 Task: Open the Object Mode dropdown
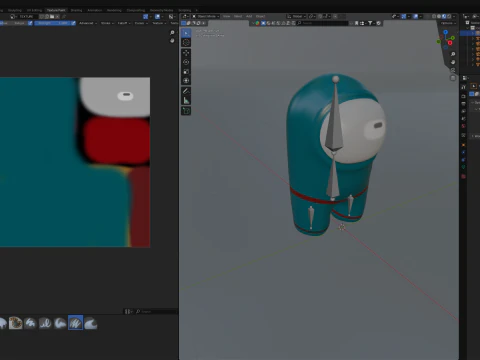coord(205,16)
